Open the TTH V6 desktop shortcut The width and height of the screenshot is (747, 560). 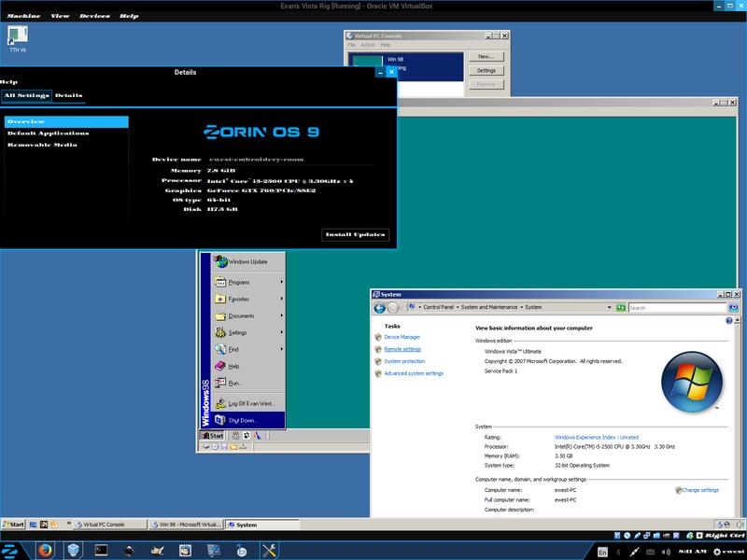click(x=18, y=39)
